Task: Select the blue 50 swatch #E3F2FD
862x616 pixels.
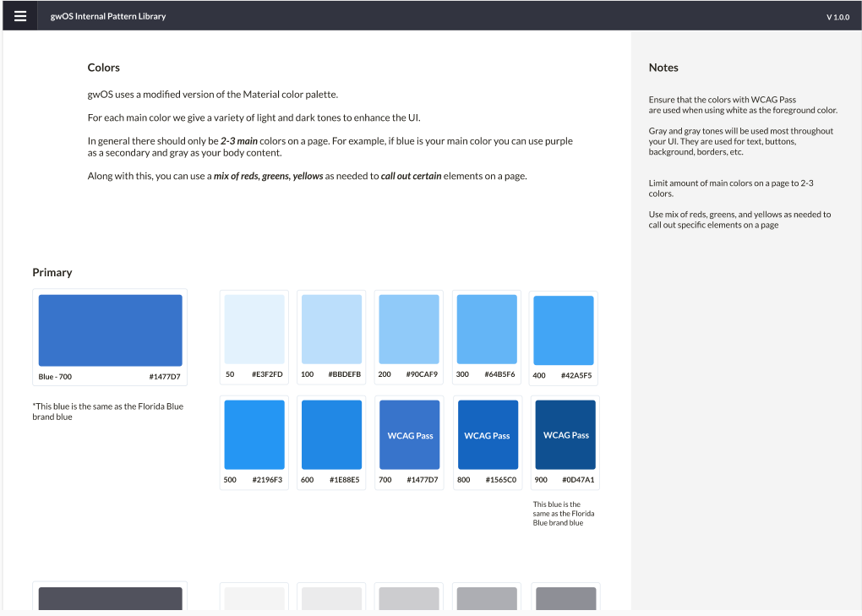Action: [254, 330]
